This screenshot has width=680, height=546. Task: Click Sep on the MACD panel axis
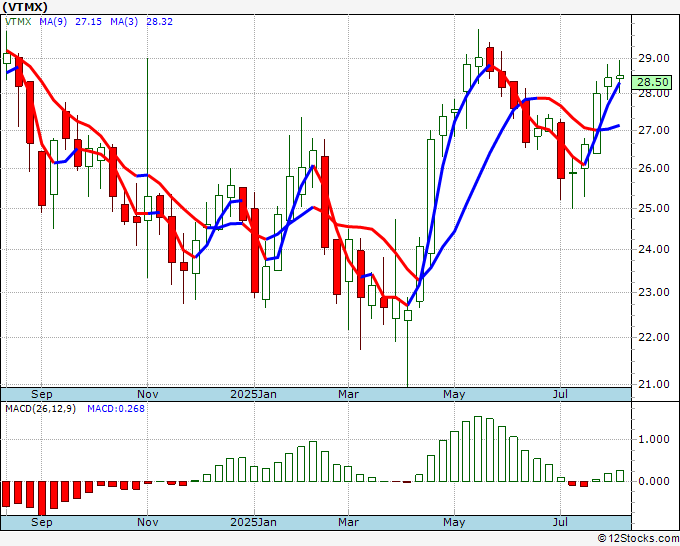click(x=42, y=522)
